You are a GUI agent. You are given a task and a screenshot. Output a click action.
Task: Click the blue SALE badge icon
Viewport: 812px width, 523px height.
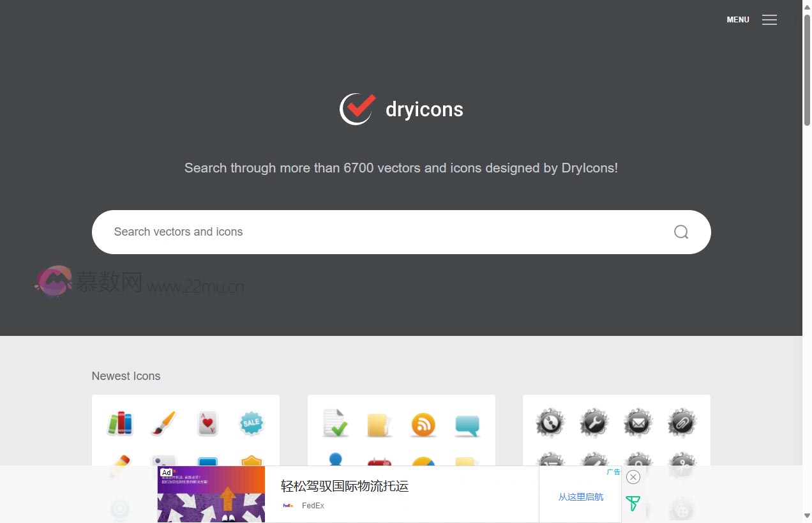coord(251,423)
